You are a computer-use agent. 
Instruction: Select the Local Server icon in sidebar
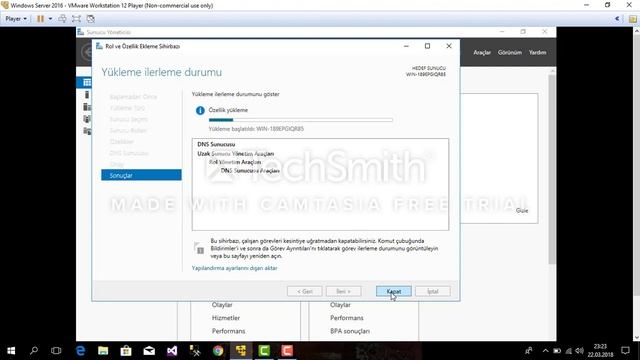click(x=87, y=95)
